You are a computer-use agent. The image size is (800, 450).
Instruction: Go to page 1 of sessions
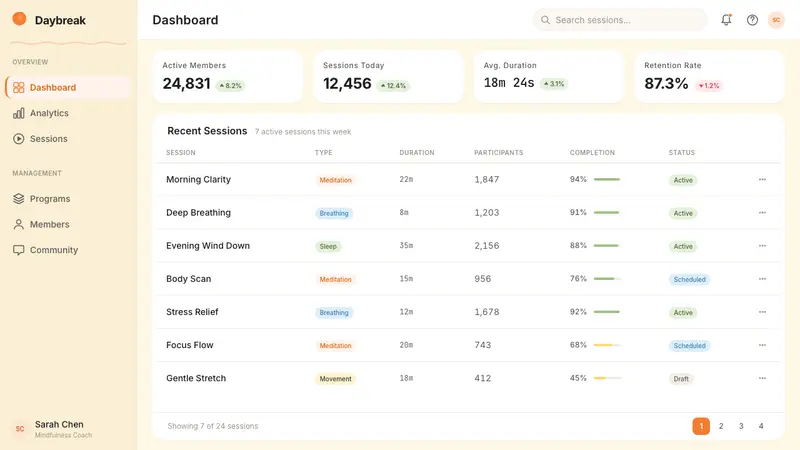[x=701, y=426]
